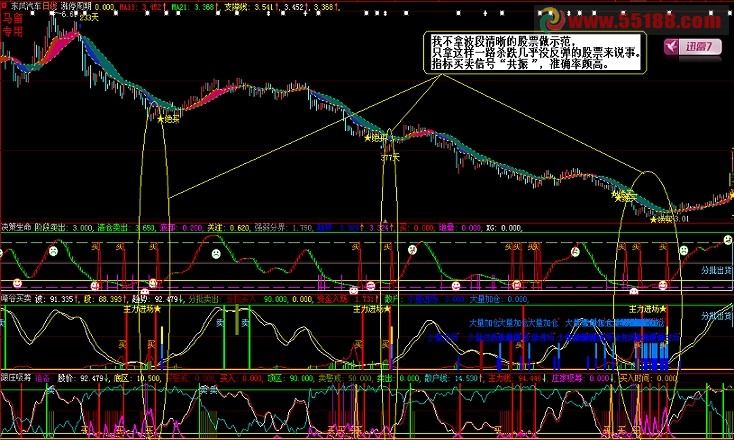This screenshot has width=734, height=440.
Task: Click the XG: 0.000 value
Action: pos(504,227)
